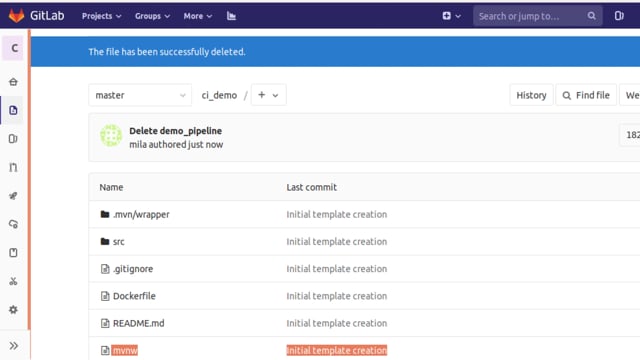This screenshot has width=640, height=360.
Task: Click the .gitignore file icon
Action: pyautogui.click(x=105, y=269)
